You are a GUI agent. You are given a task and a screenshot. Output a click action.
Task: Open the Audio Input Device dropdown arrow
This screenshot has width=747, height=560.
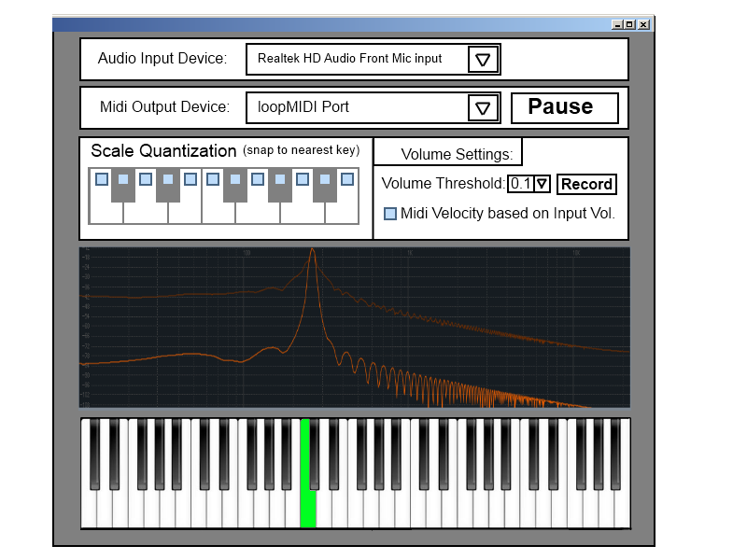483,60
